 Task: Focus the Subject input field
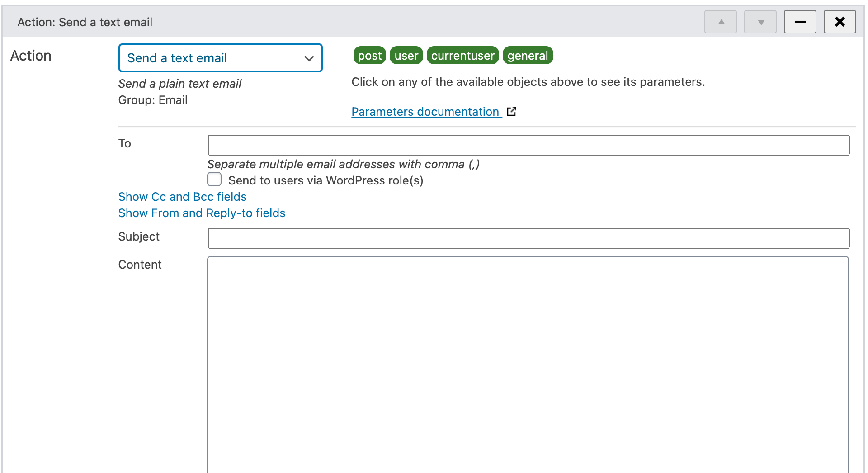pyautogui.click(x=528, y=238)
